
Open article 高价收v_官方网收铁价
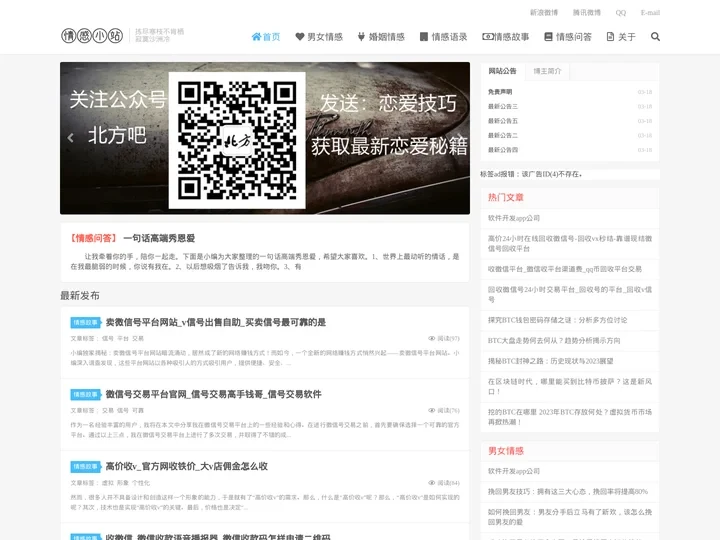[186, 466]
